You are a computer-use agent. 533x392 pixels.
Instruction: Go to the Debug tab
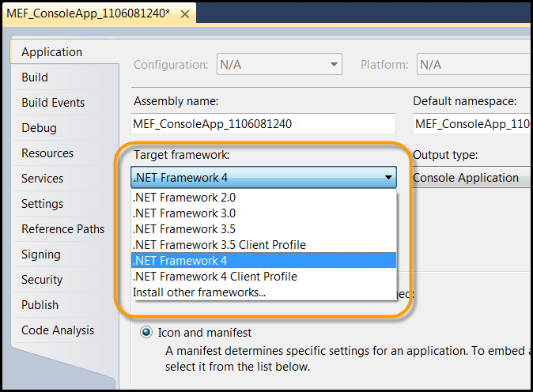tap(39, 128)
